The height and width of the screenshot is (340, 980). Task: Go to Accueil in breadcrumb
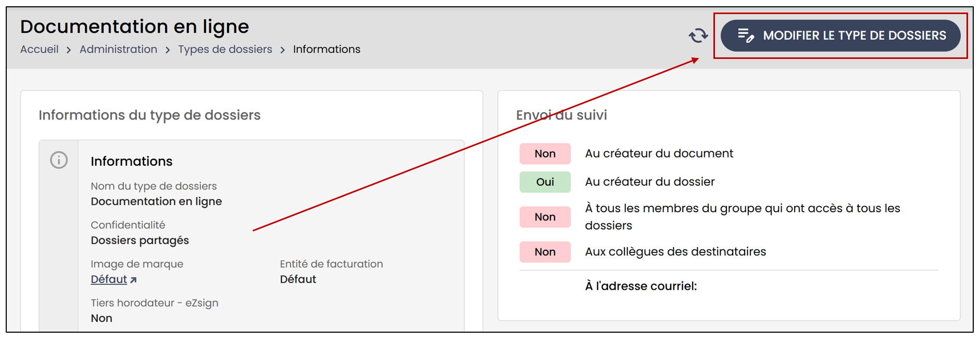pos(40,50)
